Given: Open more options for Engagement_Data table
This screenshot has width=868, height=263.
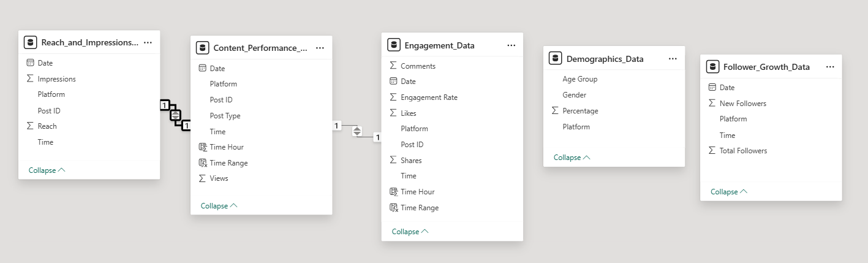Looking at the screenshot, I should [x=511, y=45].
